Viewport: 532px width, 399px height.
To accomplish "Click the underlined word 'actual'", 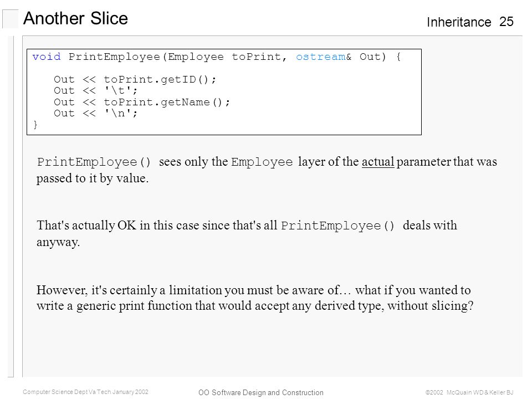I will (378, 161).
